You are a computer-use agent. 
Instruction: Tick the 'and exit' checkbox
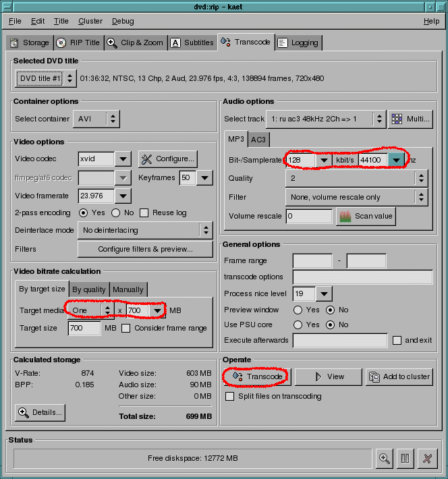coord(397,340)
